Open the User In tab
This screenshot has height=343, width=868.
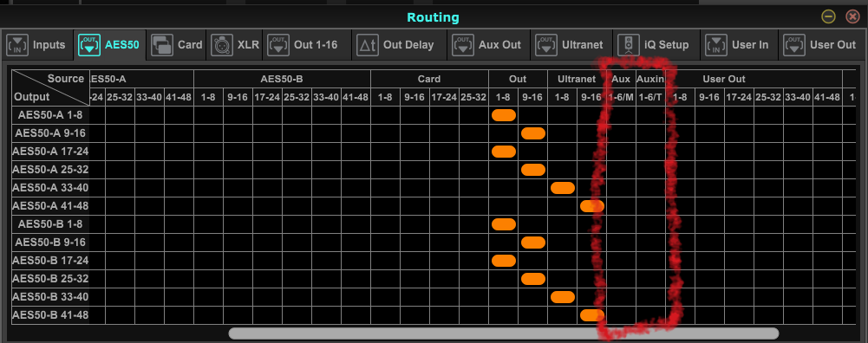pyautogui.click(x=739, y=45)
